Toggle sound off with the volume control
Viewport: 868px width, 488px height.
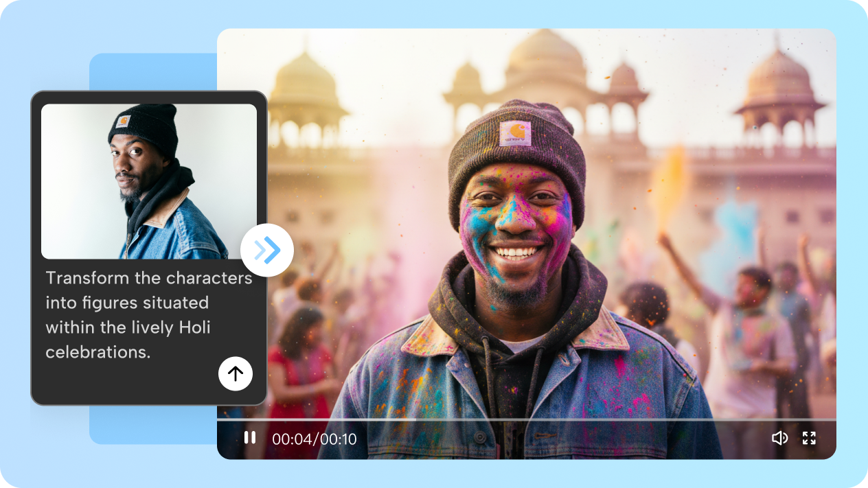780,438
